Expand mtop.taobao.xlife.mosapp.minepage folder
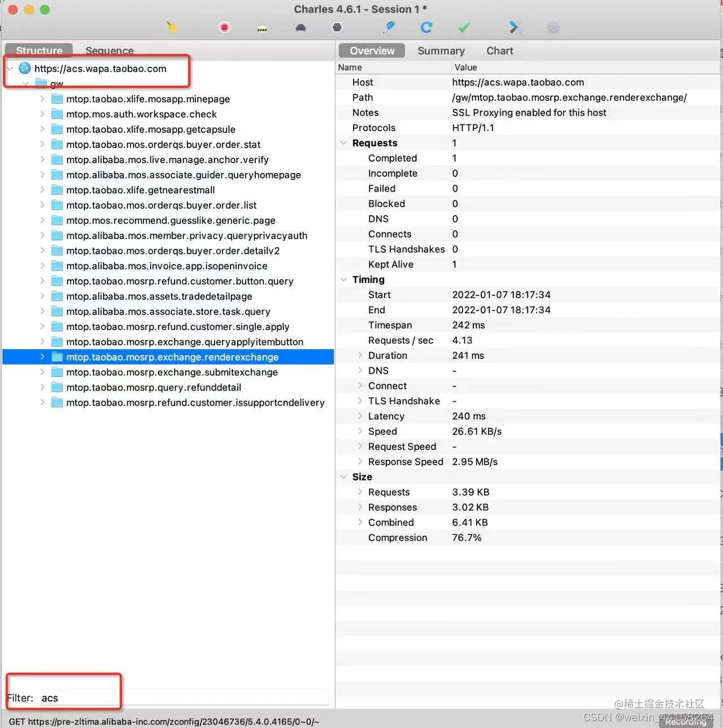The width and height of the screenshot is (723, 728). [42, 98]
